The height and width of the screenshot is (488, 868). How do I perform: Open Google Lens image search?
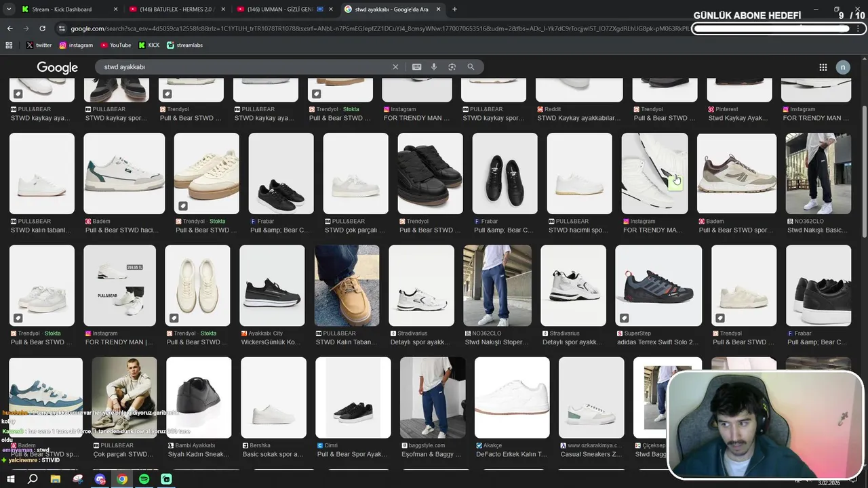pyautogui.click(x=452, y=67)
